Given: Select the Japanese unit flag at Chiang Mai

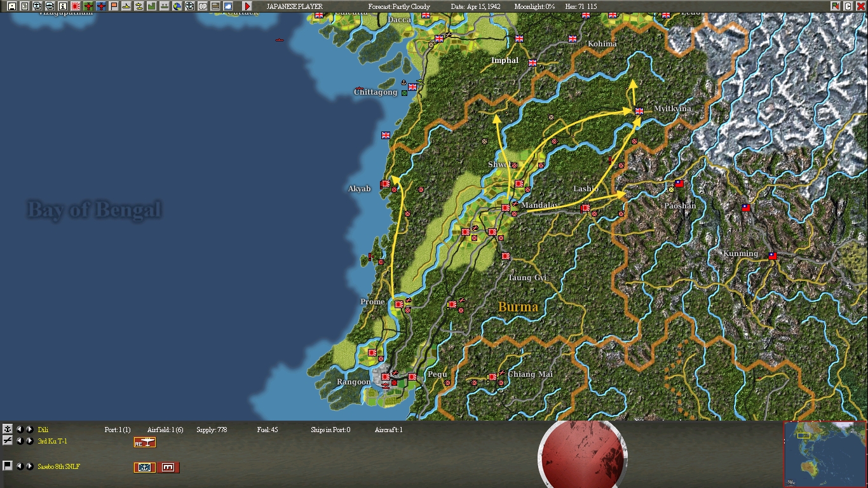Looking at the screenshot, I should click(x=492, y=377).
